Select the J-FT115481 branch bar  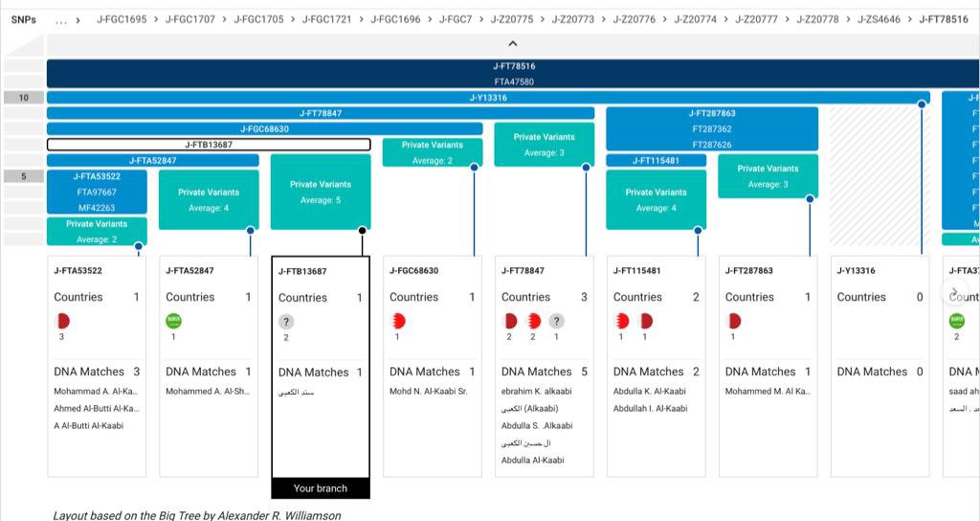657,160
